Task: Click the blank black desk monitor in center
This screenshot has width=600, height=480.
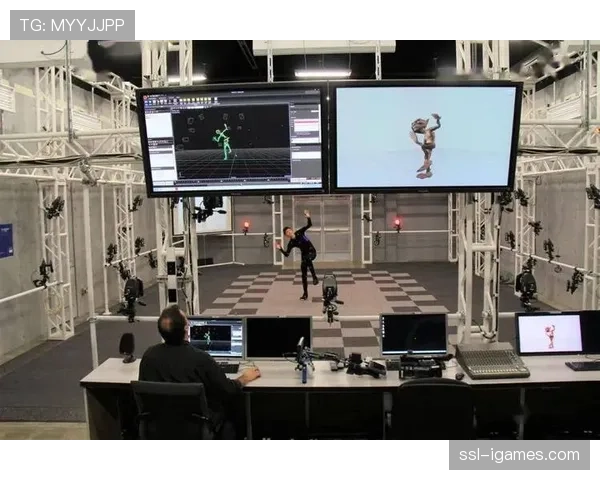Action: point(278,336)
